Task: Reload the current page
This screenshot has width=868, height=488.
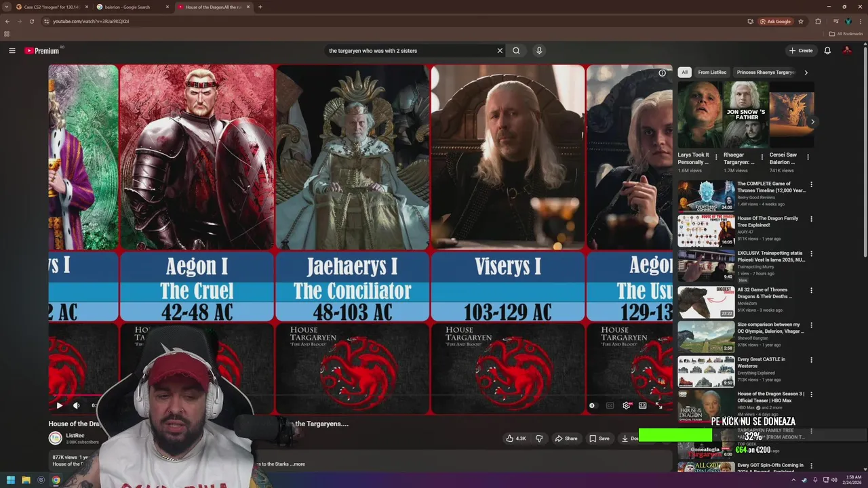Action: pyautogui.click(x=31, y=21)
